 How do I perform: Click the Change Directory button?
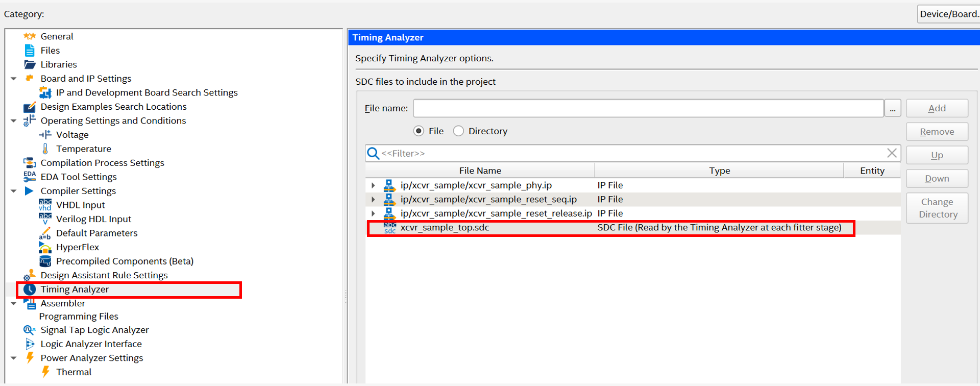click(937, 208)
